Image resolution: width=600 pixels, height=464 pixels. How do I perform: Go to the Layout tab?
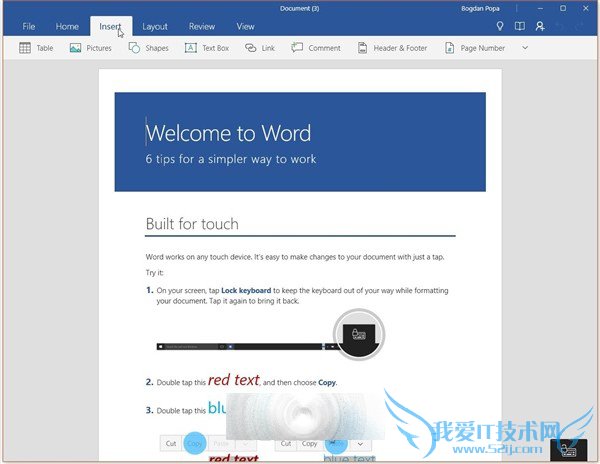point(155,26)
